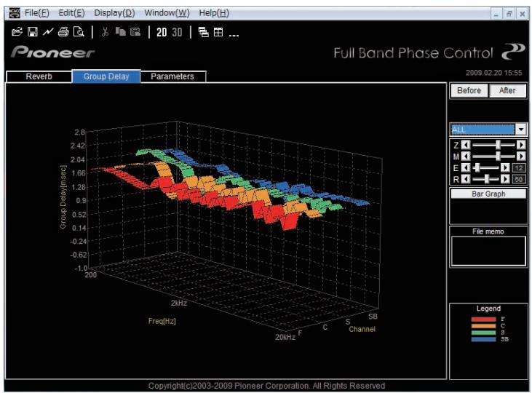Screen dimensions: 532x393
Task: Open the Parameters tab
Action: (172, 76)
